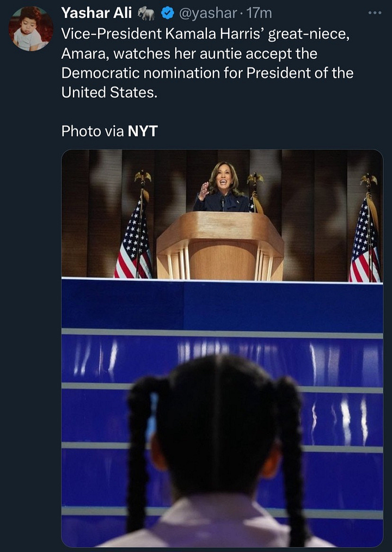Image resolution: width=392 pixels, height=552 pixels.
Task: Click the Yashar Ali display name
Action: point(96,13)
